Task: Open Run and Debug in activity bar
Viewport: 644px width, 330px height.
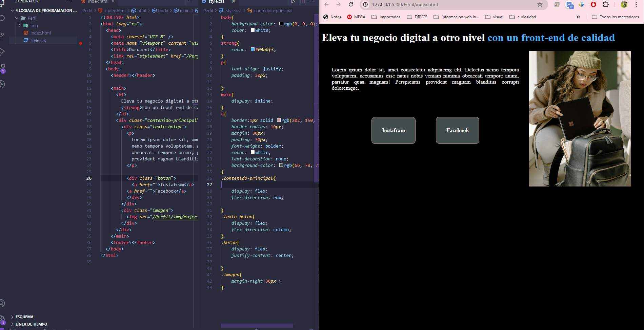Action: coord(2,51)
